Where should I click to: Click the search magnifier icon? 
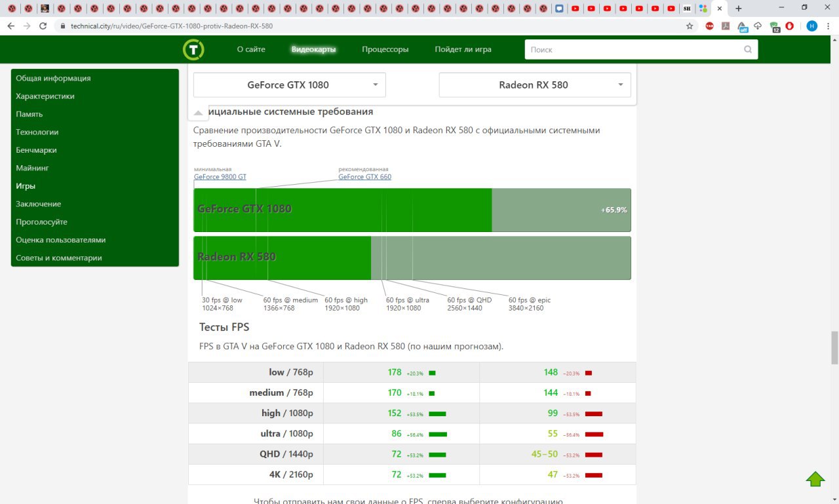point(748,49)
